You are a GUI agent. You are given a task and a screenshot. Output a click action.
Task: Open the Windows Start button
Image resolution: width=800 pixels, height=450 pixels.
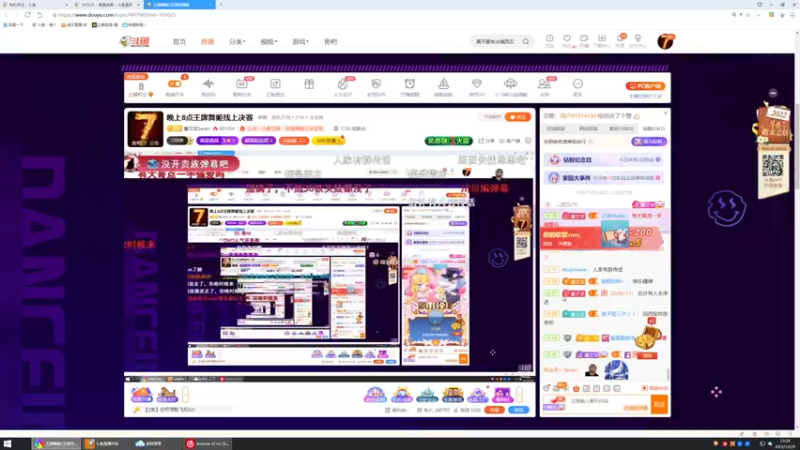pos(8,444)
